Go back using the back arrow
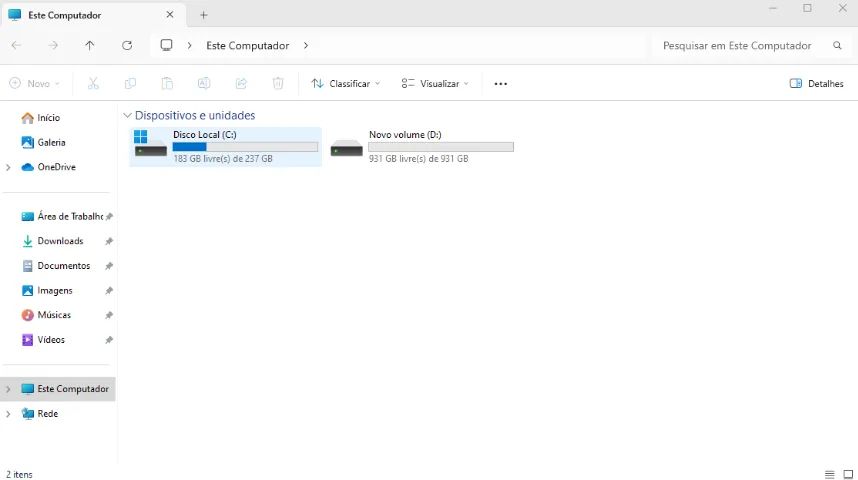The width and height of the screenshot is (858, 480). (x=16, y=45)
